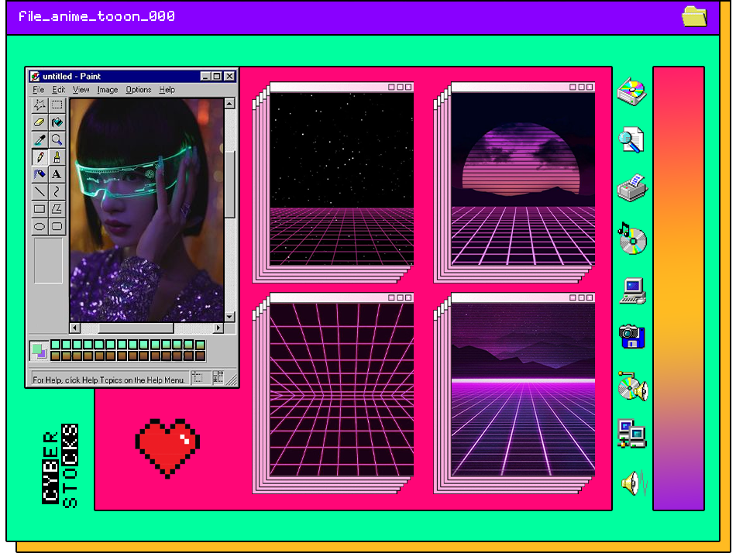This screenshot has height=560, width=736.
Task: Choose the Fill With Color bucket tool
Action: [x=57, y=122]
